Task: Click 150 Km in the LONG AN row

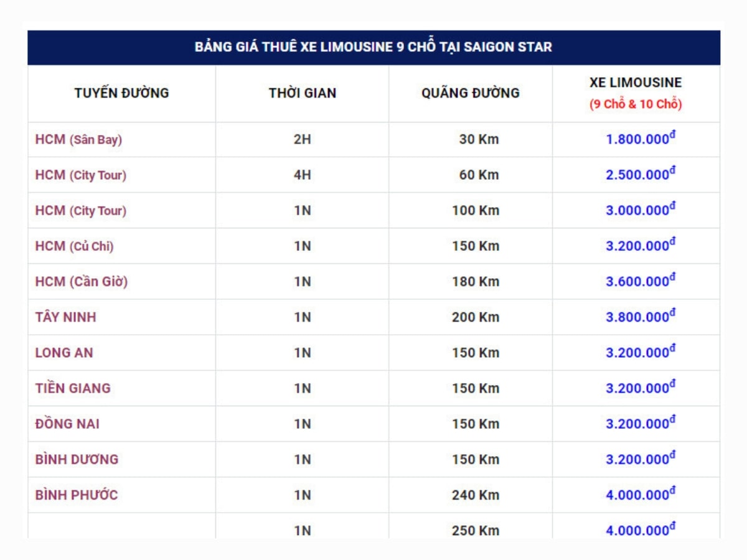Action: [476, 353]
